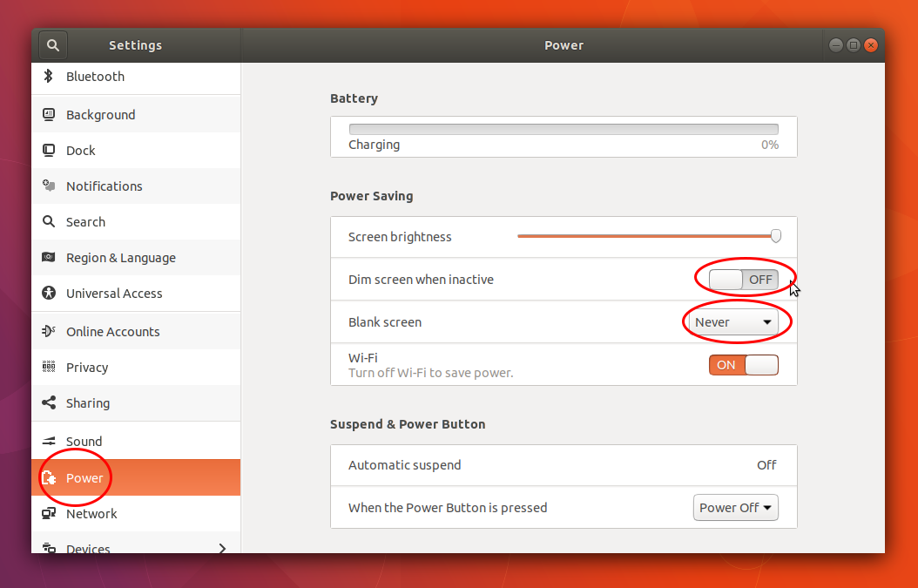Click the Region & Language flag icon

click(49, 257)
